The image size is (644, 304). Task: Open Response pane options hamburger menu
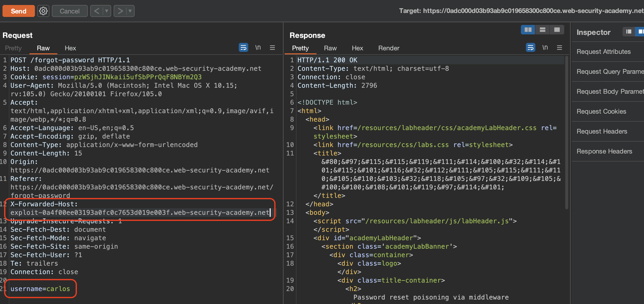click(x=559, y=48)
